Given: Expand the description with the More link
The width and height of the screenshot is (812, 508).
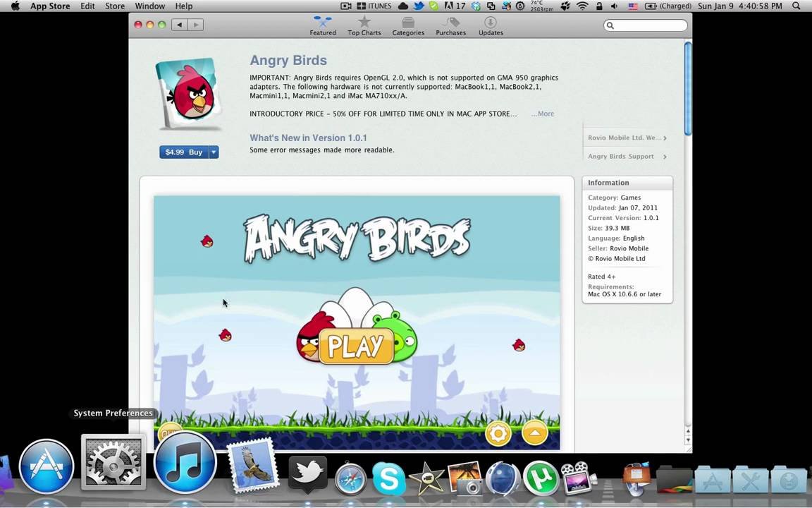Looking at the screenshot, I should (543, 114).
